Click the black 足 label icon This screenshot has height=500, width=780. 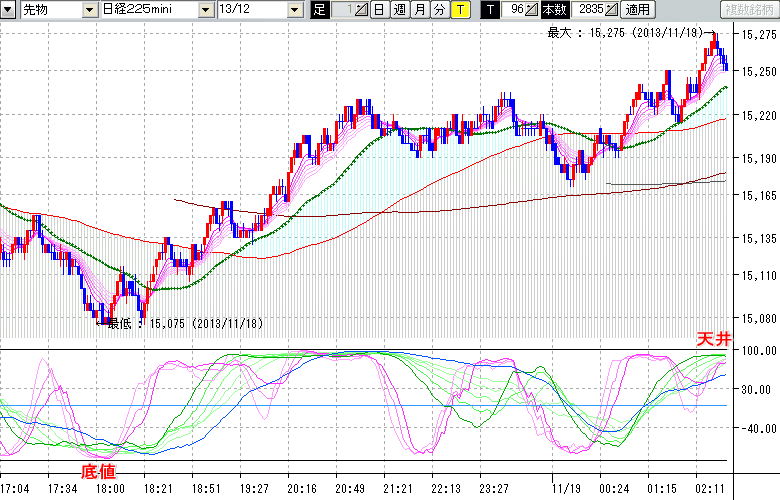click(x=319, y=10)
